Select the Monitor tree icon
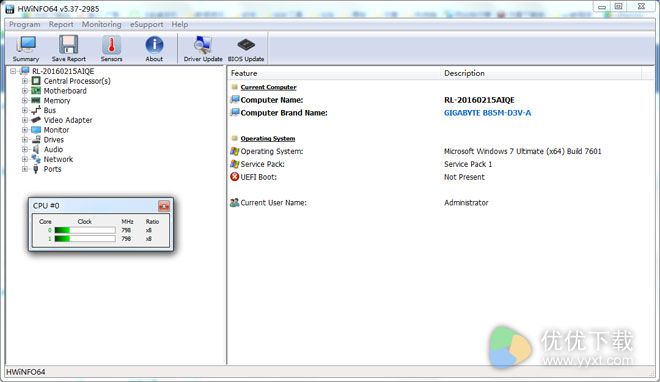This screenshot has height=382, width=660. tap(36, 130)
